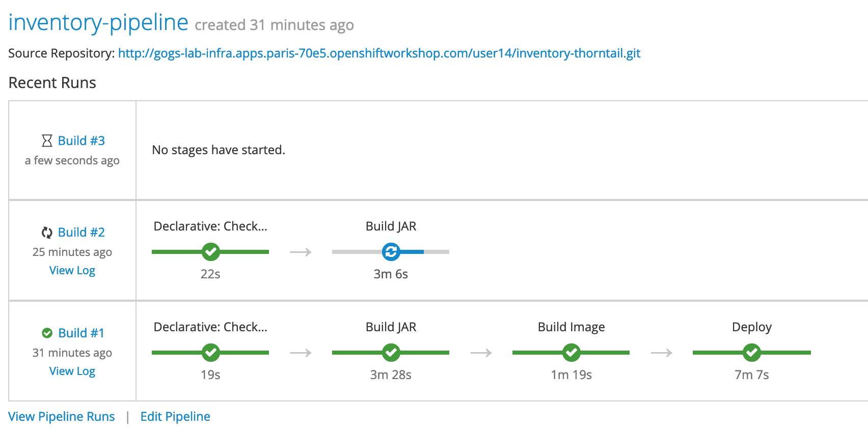Click the running sync icon beside Build #2
The height and width of the screenshot is (433, 868).
coord(47,233)
